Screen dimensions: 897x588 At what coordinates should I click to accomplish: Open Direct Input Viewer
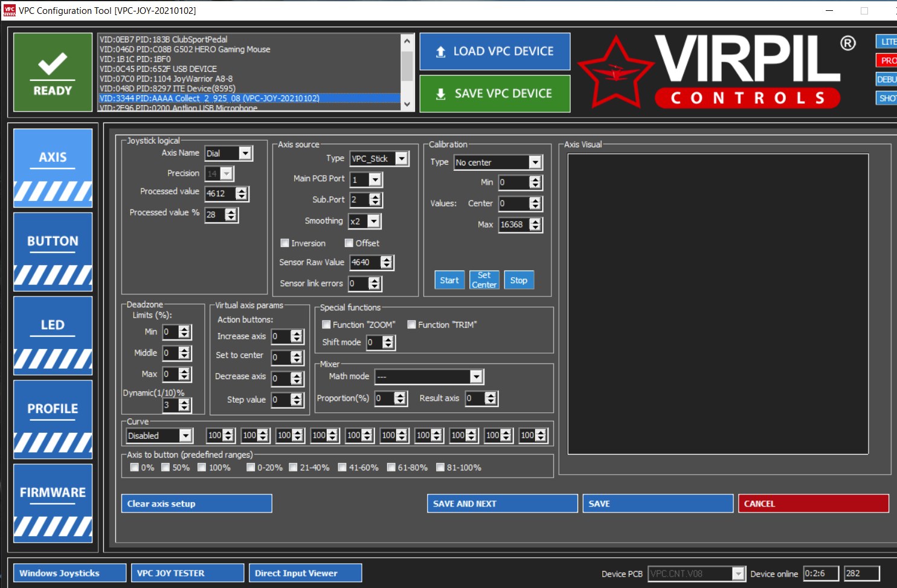tap(306, 573)
